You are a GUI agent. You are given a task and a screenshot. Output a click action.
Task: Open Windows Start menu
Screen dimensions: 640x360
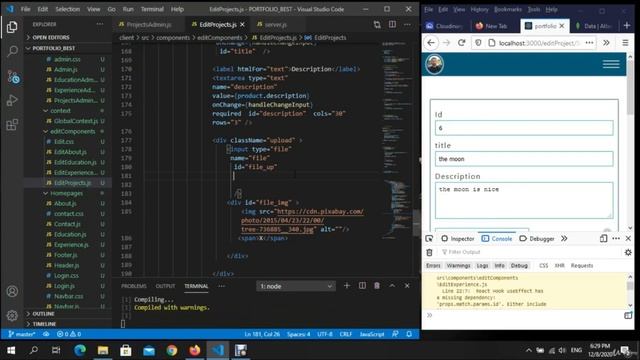[x=11, y=350]
